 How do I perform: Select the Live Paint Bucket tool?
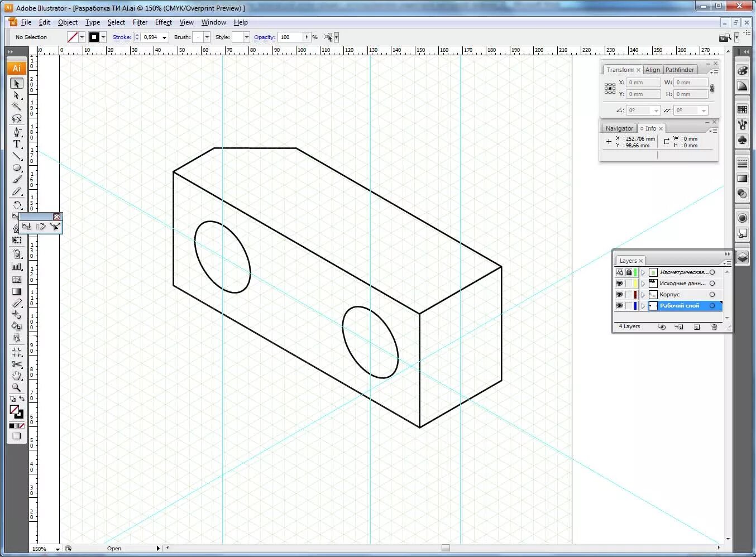pos(16,326)
